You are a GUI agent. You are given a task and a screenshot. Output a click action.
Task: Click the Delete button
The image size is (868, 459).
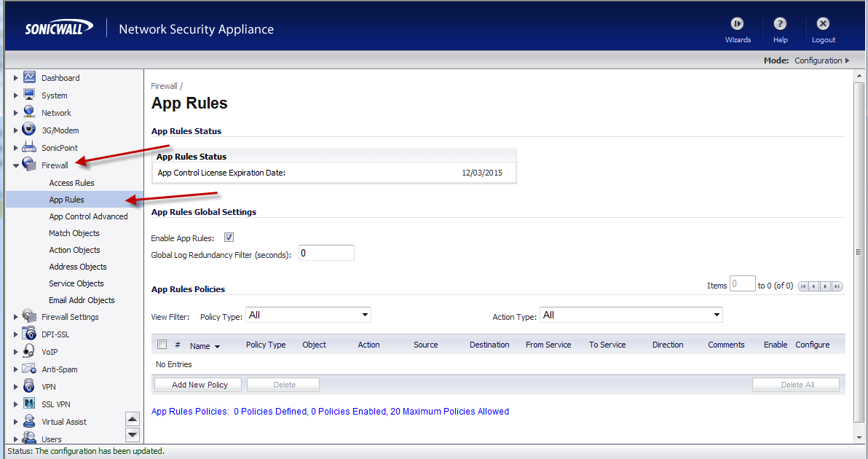pyautogui.click(x=283, y=385)
